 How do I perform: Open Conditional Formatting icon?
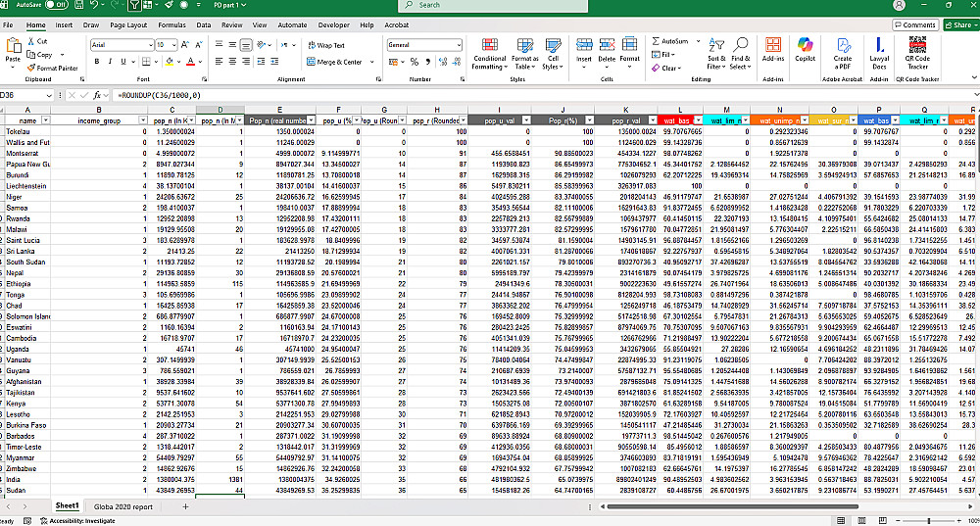pyautogui.click(x=490, y=45)
